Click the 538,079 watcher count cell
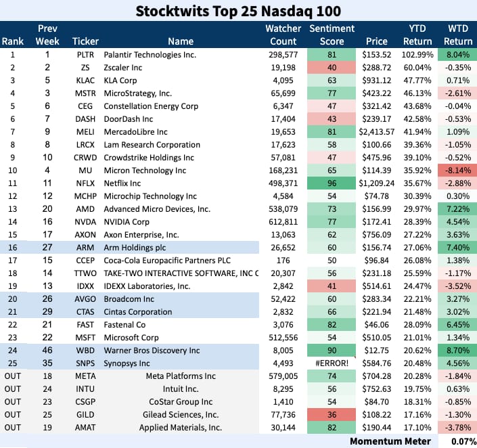 283,209
